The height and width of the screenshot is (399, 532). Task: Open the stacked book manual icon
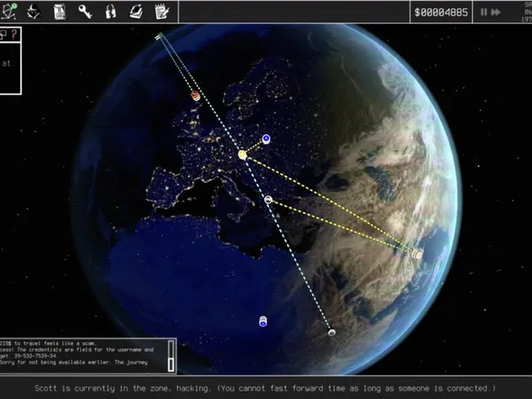[136, 12]
